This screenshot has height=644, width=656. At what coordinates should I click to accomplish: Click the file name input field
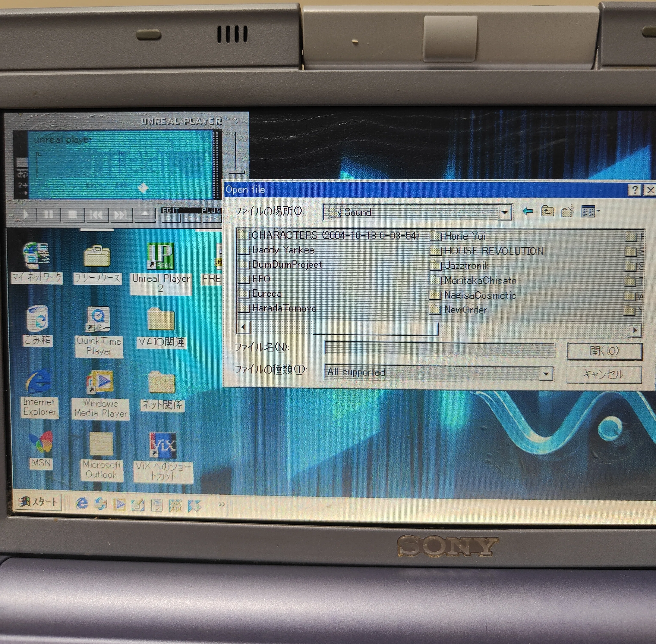click(439, 350)
